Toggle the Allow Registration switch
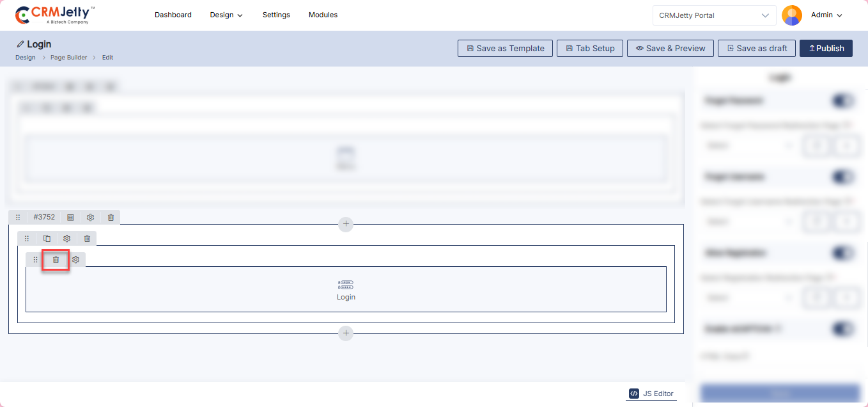 [x=843, y=253]
